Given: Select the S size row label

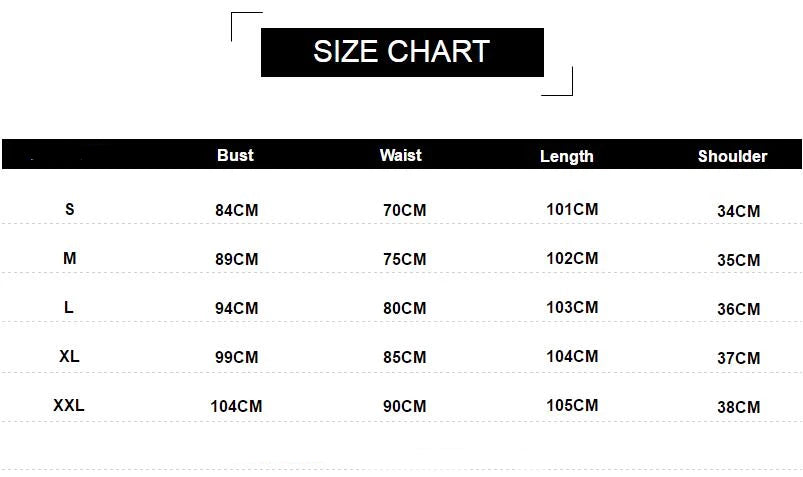Looking at the screenshot, I should [x=69, y=209].
